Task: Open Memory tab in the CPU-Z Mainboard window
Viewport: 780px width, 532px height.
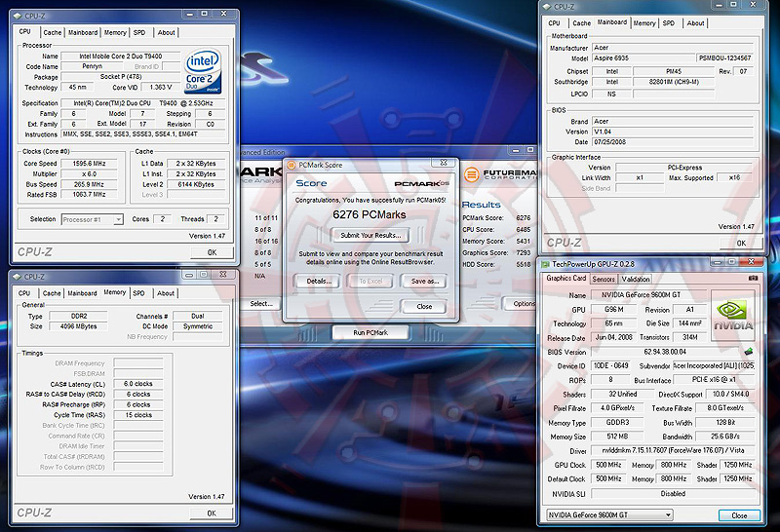Action: [644, 22]
